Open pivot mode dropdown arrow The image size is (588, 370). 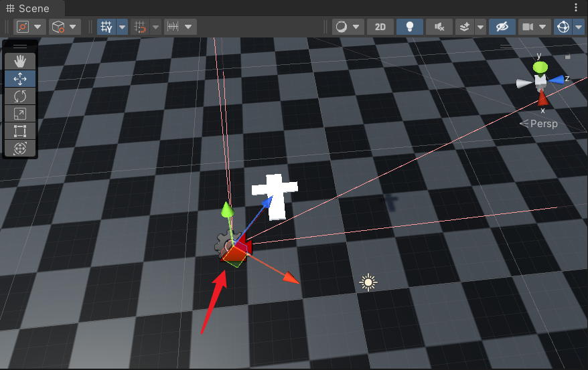pos(38,27)
